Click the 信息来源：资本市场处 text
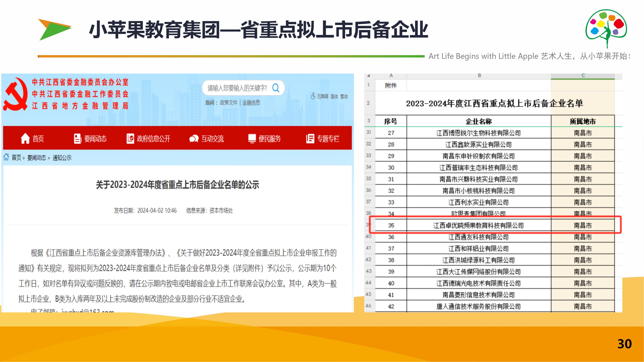 [x=209, y=211]
